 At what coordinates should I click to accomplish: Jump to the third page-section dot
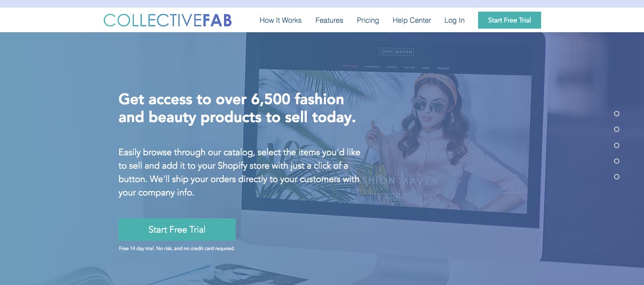[617, 145]
